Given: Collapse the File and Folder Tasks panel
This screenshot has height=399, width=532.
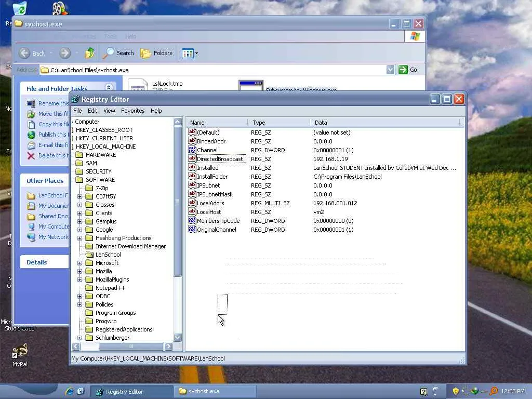Looking at the screenshot, I should (x=109, y=87).
